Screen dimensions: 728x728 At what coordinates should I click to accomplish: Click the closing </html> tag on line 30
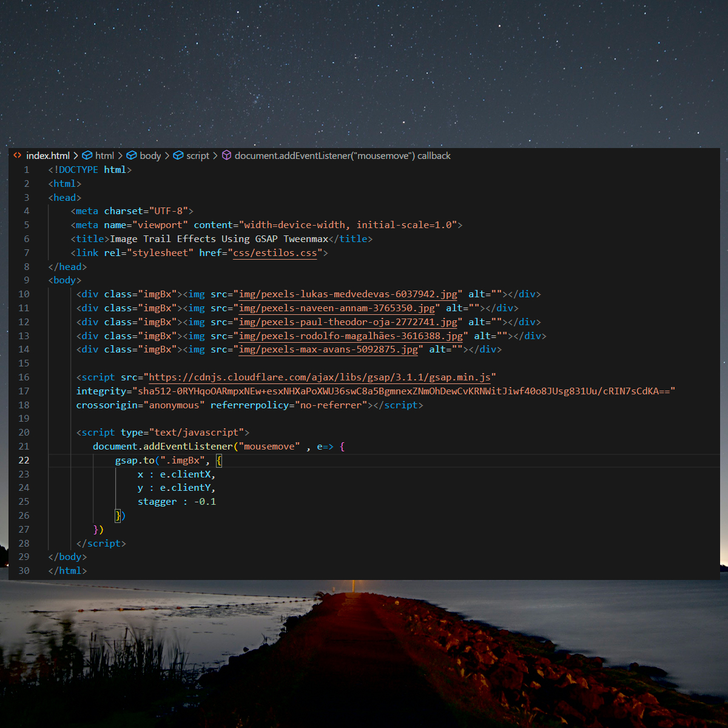[67, 571]
